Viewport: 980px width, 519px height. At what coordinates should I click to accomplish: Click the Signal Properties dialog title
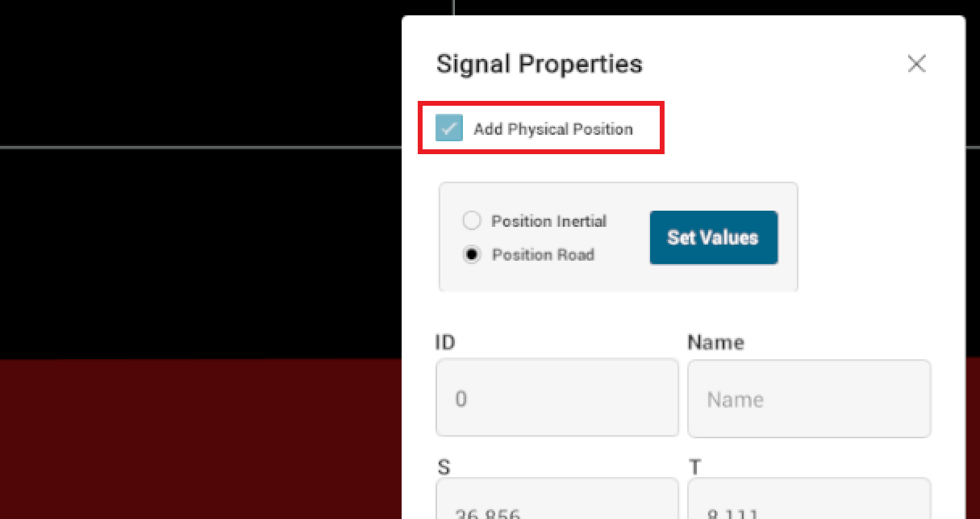click(539, 64)
